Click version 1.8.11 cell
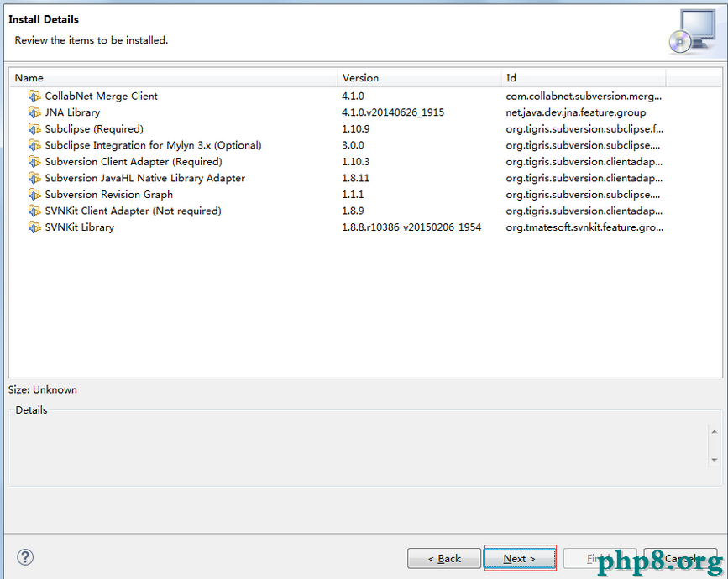 [x=356, y=178]
